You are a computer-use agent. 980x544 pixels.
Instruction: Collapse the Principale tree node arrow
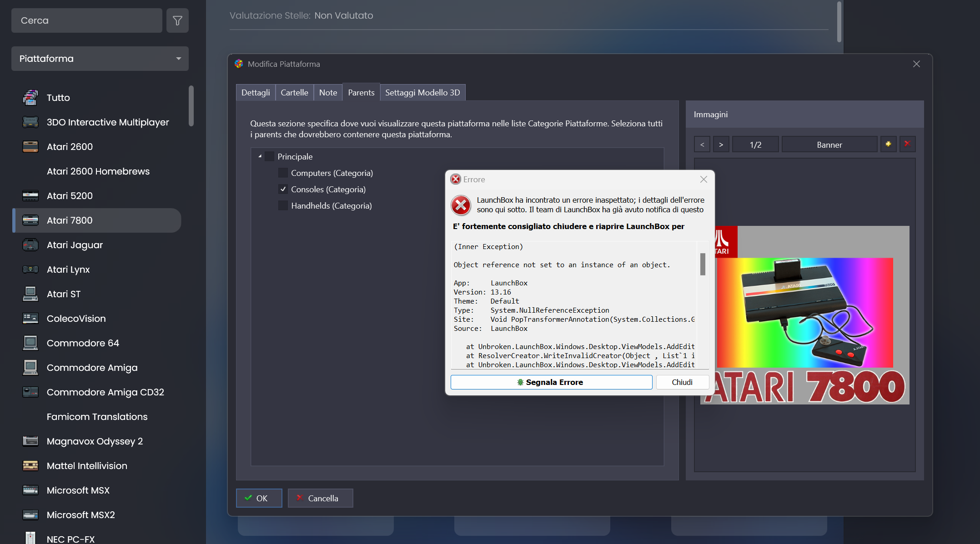[x=260, y=156]
